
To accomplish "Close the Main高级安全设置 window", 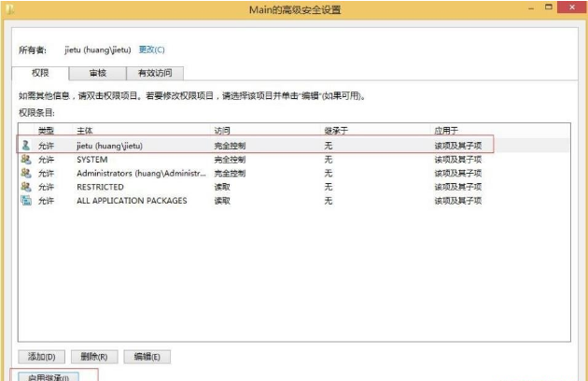I will click(x=571, y=7).
